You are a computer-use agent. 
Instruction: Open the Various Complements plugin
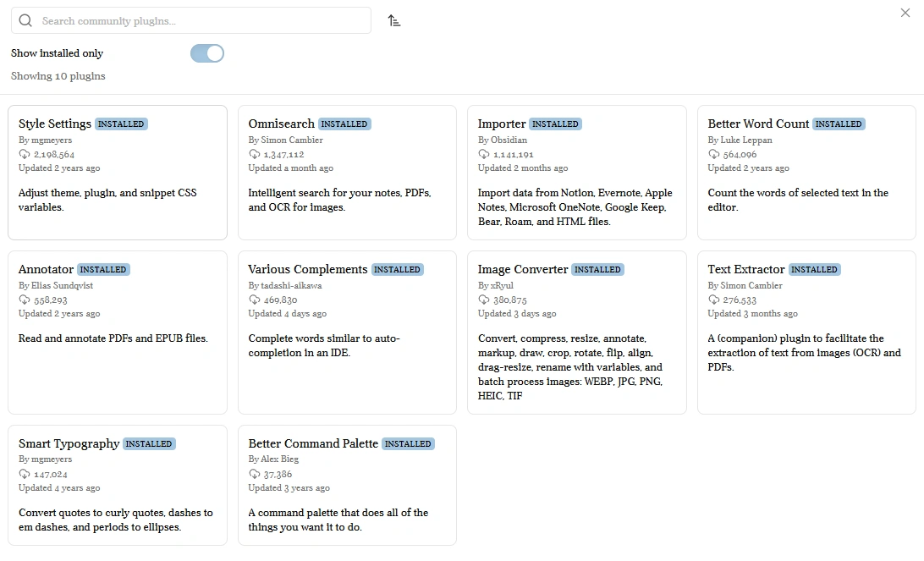click(308, 269)
